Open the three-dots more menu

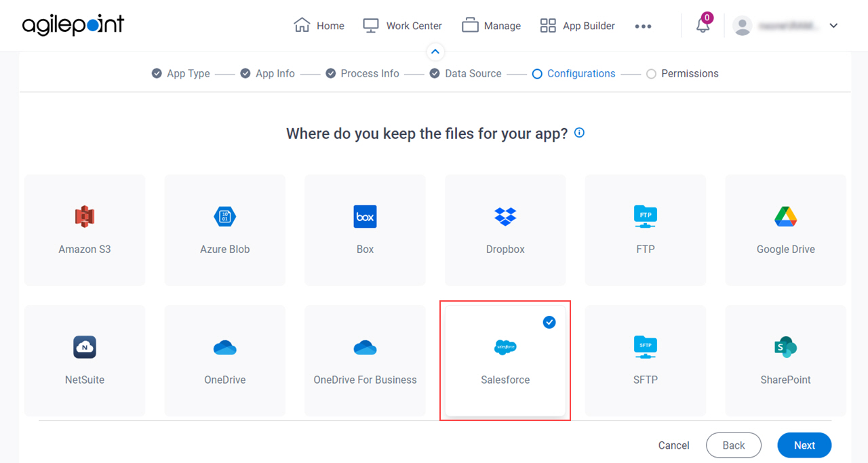pyautogui.click(x=643, y=26)
